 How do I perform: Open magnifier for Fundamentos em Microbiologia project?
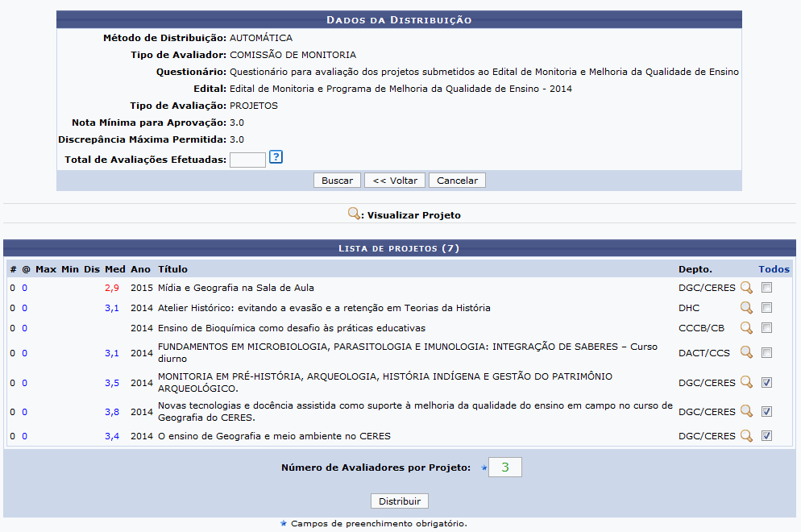pos(746,352)
